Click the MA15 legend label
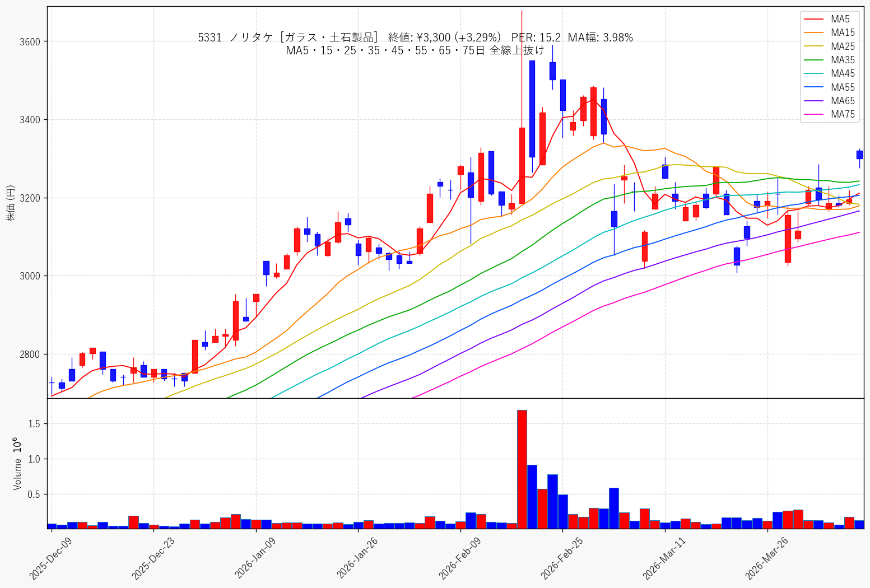870x588 pixels. click(843, 33)
